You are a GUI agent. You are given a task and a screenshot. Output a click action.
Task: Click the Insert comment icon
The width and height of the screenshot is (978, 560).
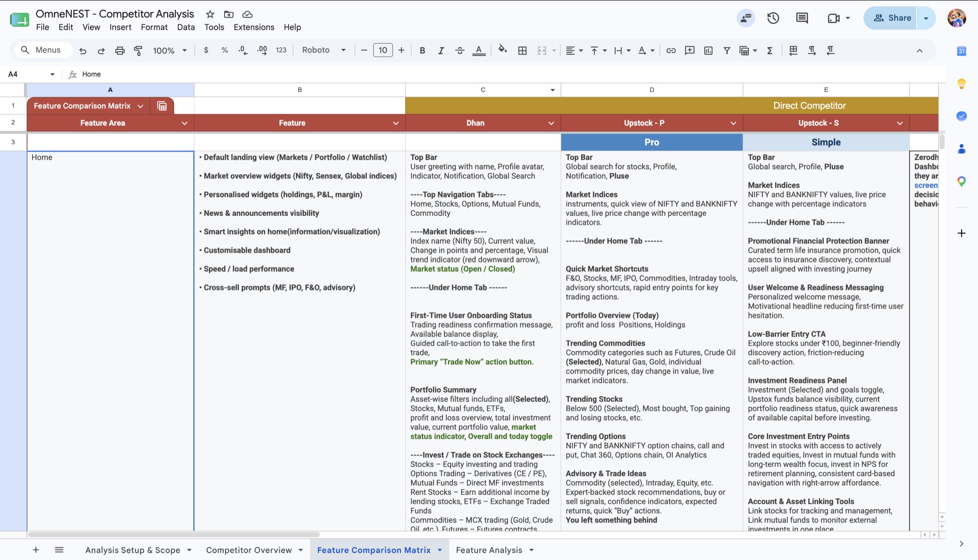[x=689, y=50]
